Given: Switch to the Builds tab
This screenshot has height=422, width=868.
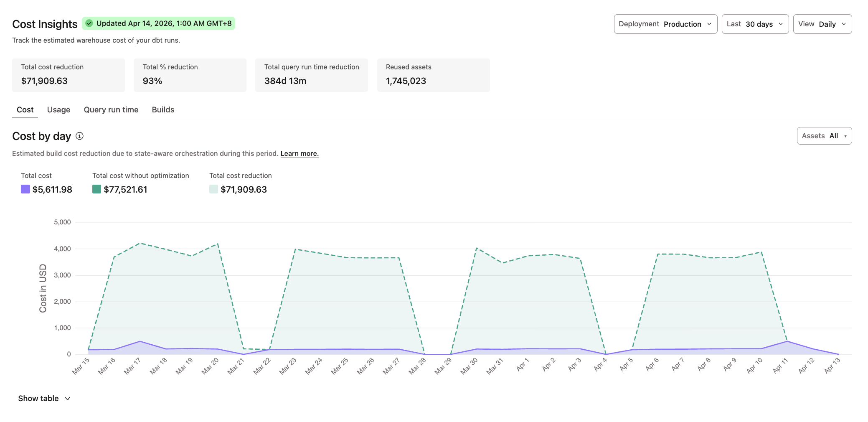Looking at the screenshot, I should (x=163, y=109).
